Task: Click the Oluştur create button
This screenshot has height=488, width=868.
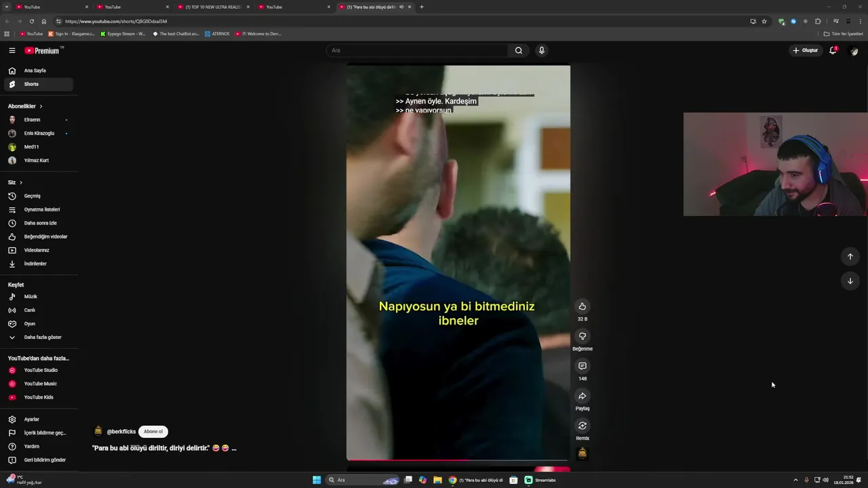Action: tap(806, 50)
